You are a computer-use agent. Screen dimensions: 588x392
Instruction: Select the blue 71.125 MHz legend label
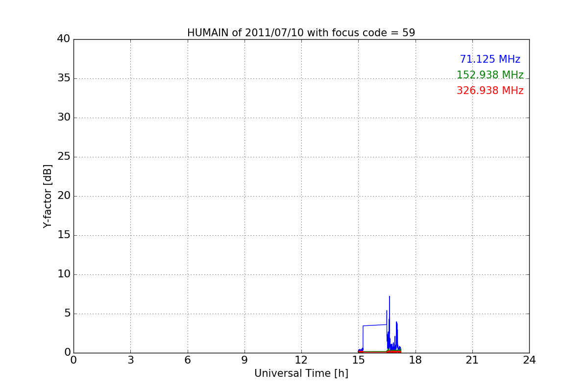[490, 59]
